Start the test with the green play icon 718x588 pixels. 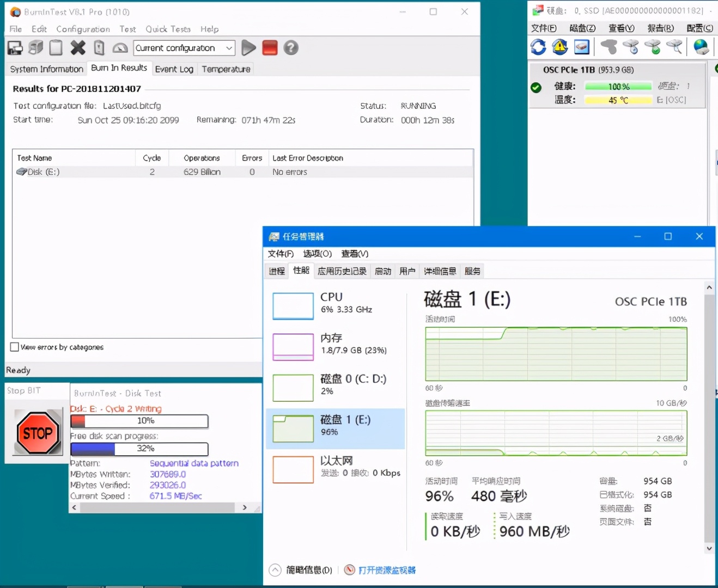pos(248,48)
